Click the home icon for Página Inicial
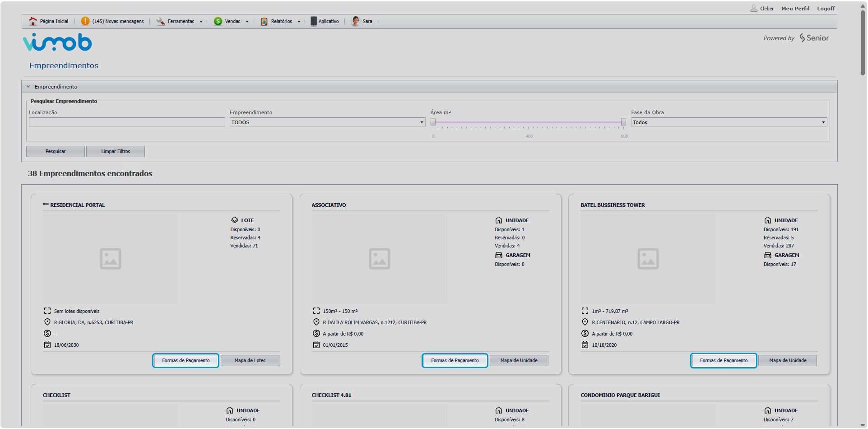This screenshot has height=429, width=868. coord(33,21)
